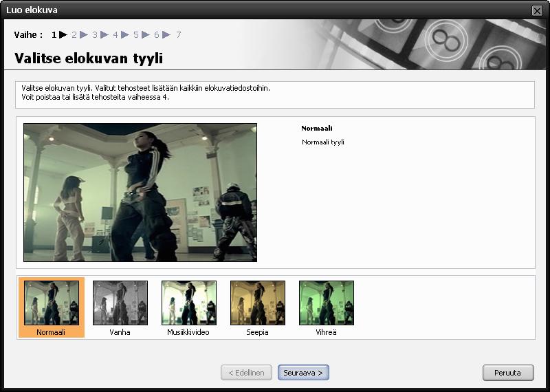Click the large preview video image
Screen dimensions: 550x392
(x=140, y=193)
